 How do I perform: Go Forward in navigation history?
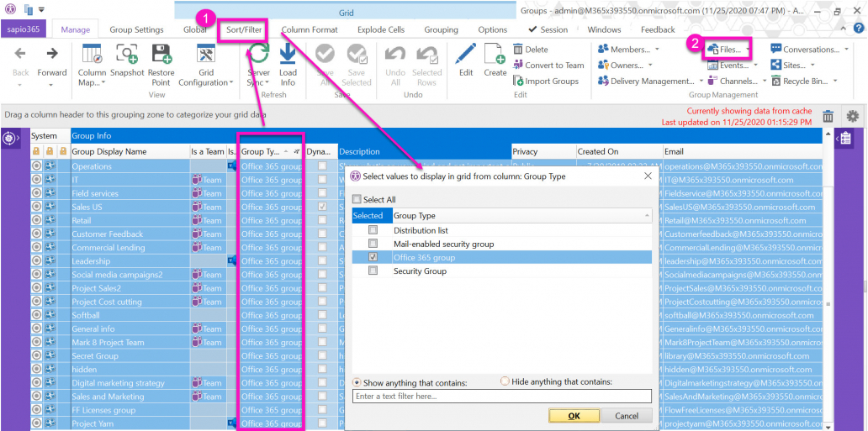tap(51, 62)
